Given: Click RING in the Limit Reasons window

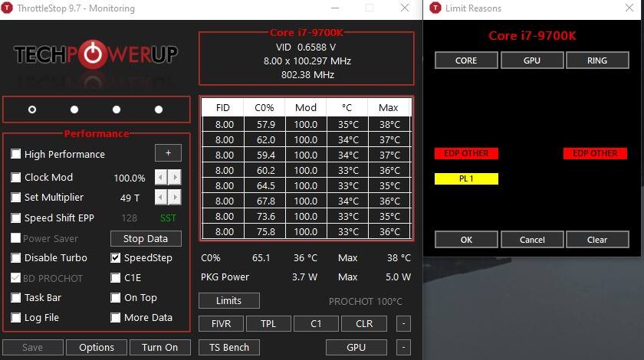Looking at the screenshot, I should 597,61.
